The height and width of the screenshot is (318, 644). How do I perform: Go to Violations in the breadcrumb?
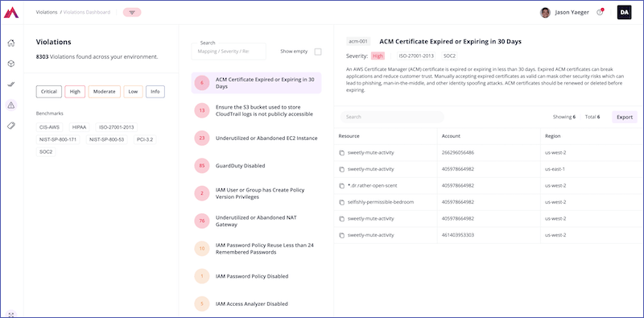pyautogui.click(x=47, y=12)
